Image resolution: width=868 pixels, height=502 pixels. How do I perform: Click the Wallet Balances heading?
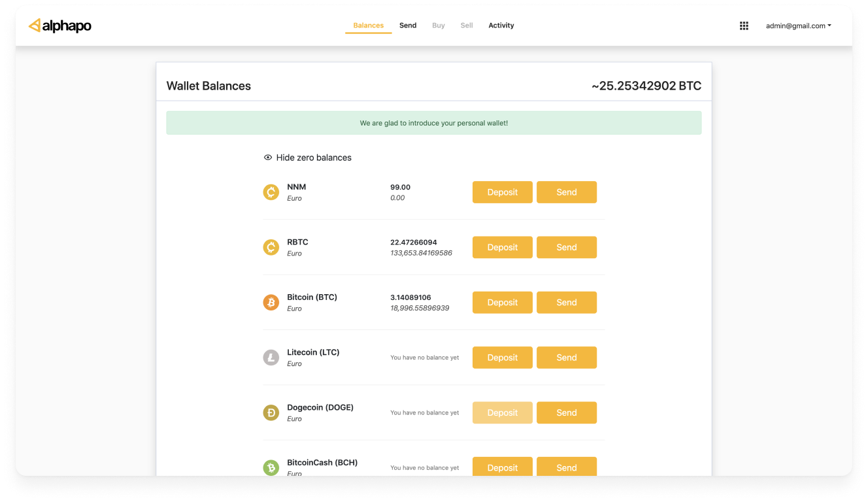(209, 86)
